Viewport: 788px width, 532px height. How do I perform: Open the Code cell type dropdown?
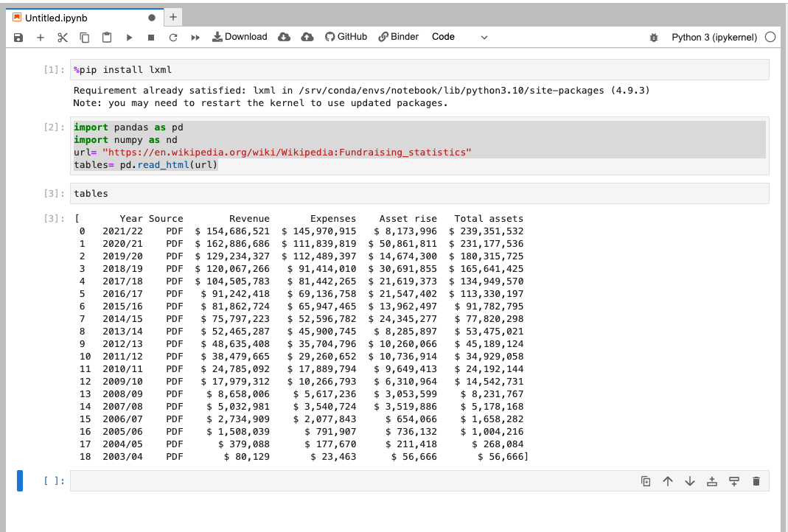pyautogui.click(x=460, y=37)
